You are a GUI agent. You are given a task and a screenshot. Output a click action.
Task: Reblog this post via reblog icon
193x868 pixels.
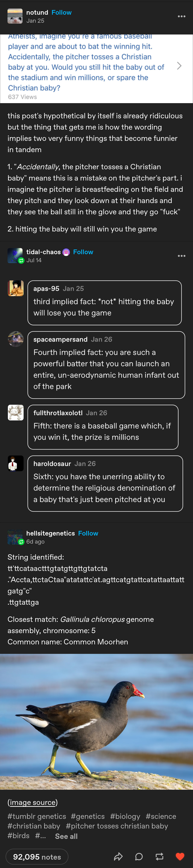click(159, 856)
